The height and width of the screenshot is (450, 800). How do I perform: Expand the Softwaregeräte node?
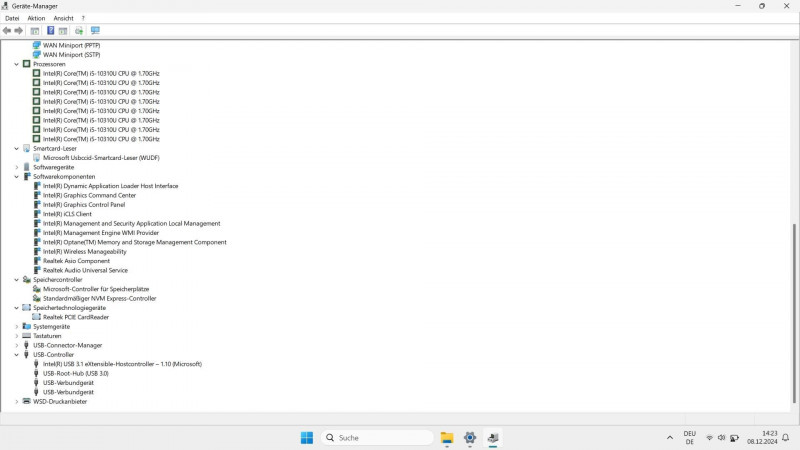(x=16, y=167)
